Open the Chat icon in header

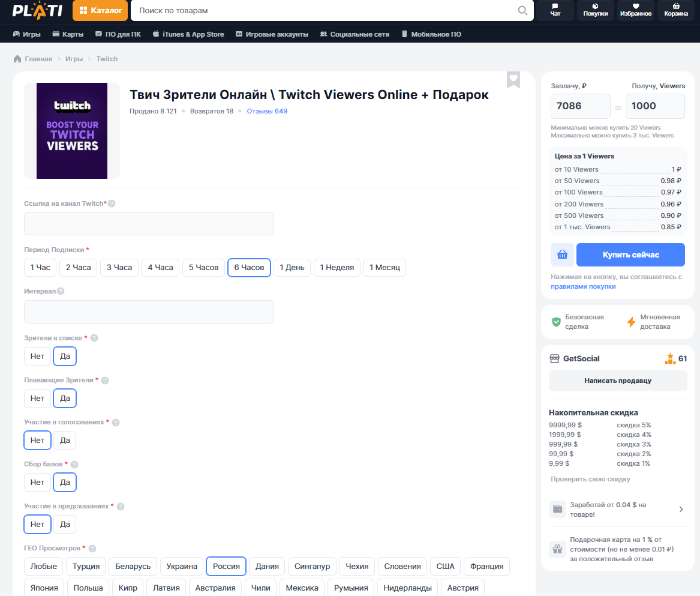(555, 10)
